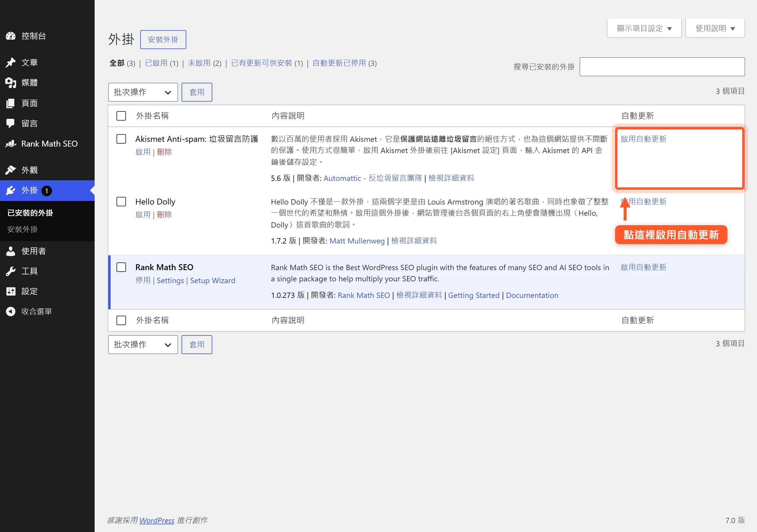757x532 pixels.
Task: Open Rank Math Documentation link
Action: tap(532, 295)
